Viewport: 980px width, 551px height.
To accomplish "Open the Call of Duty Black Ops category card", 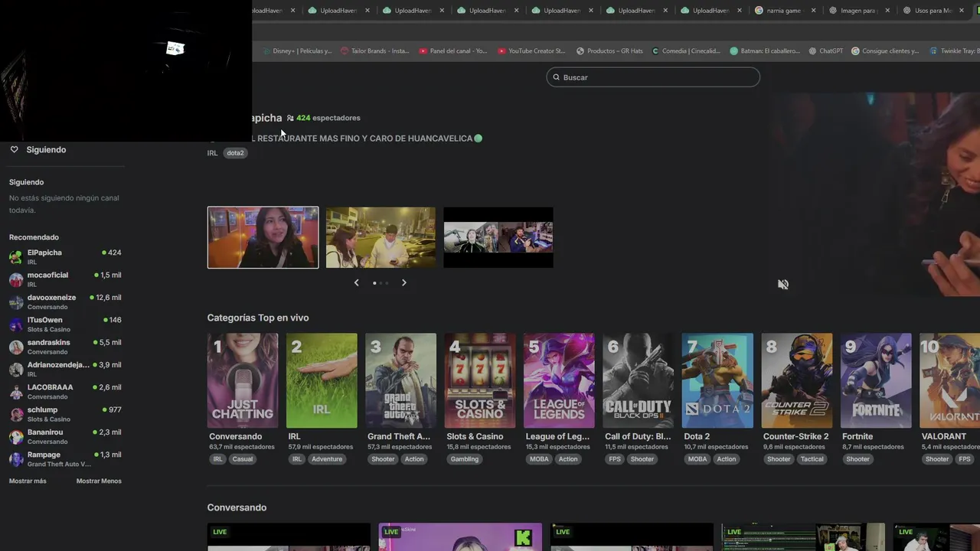I will (x=639, y=380).
